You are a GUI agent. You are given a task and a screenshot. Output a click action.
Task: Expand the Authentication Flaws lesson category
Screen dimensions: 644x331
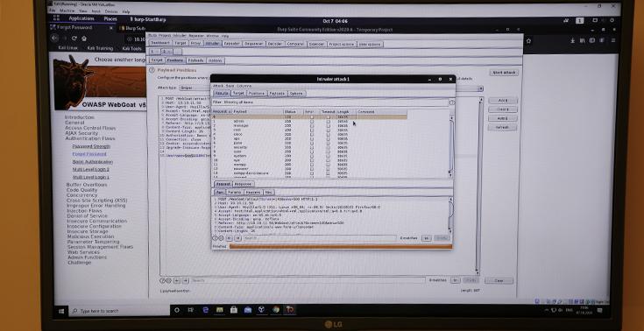tap(90, 138)
